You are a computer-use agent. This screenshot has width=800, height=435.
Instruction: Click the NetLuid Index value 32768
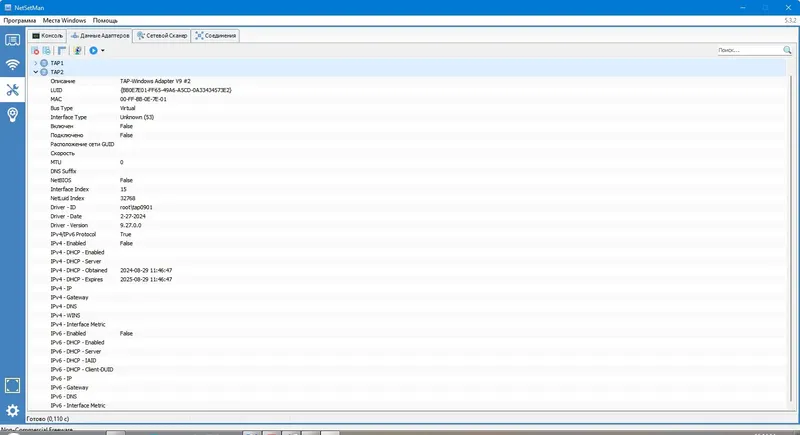[128, 198]
